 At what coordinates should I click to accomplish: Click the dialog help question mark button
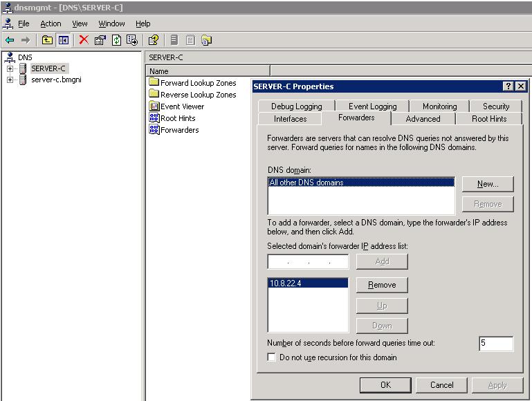click(x=508, y=86)
